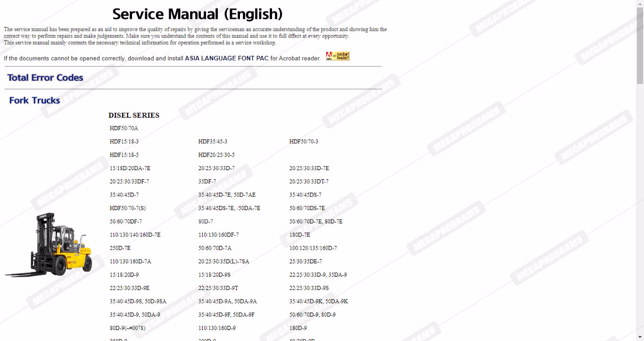Open the Fork Trucks section heading
644x341 pixels.
[x=34, y=100]
